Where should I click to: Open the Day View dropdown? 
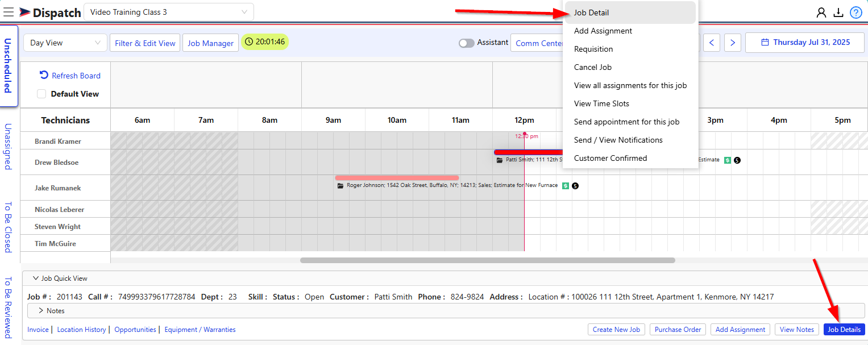pyautogui.click(x=65, y=43)
